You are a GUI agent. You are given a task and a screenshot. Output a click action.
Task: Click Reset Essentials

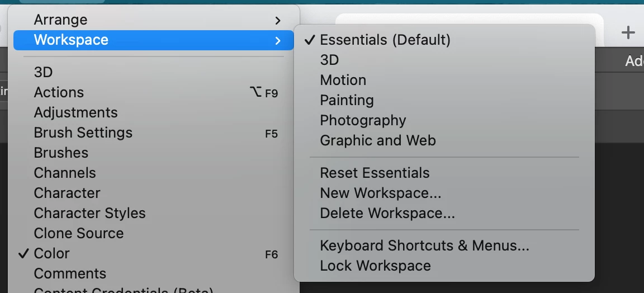375,173
